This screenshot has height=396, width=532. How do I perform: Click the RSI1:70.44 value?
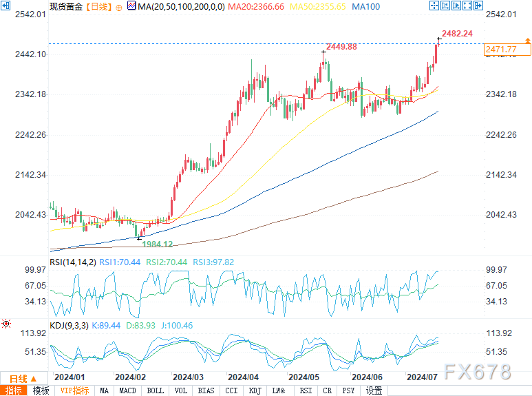120,262
